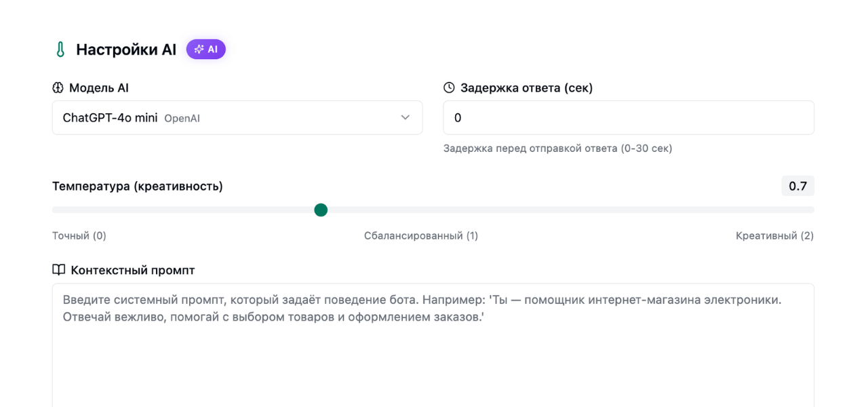The width and height of the screenshot is (868, 407).
Task: Select the Точный (0) slider label
Action: click(x=79, y=236)
